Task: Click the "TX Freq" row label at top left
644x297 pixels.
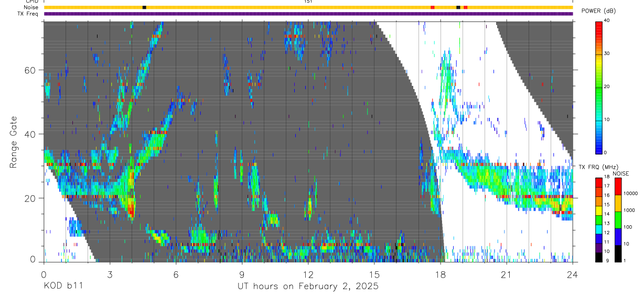Action: pos(28,14)
